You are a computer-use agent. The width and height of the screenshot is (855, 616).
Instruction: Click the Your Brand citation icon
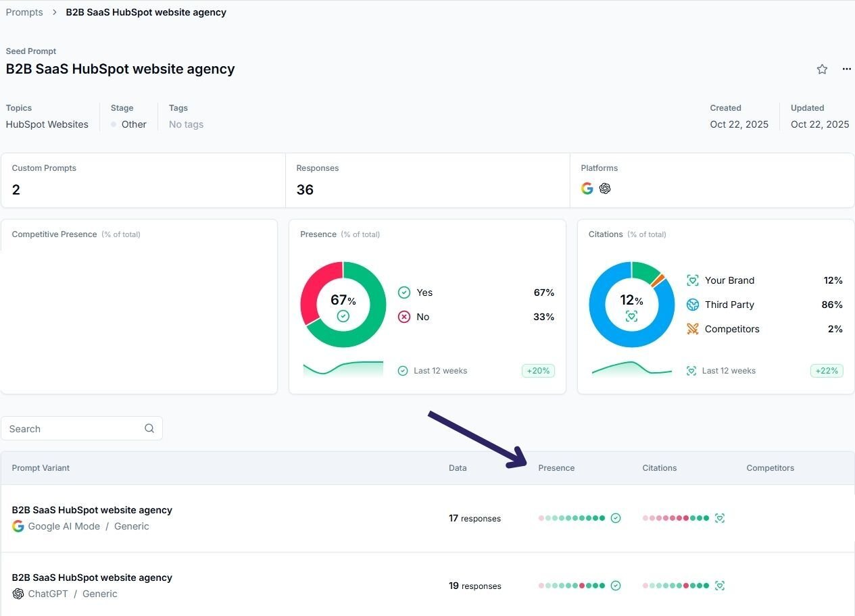point(692,280)
